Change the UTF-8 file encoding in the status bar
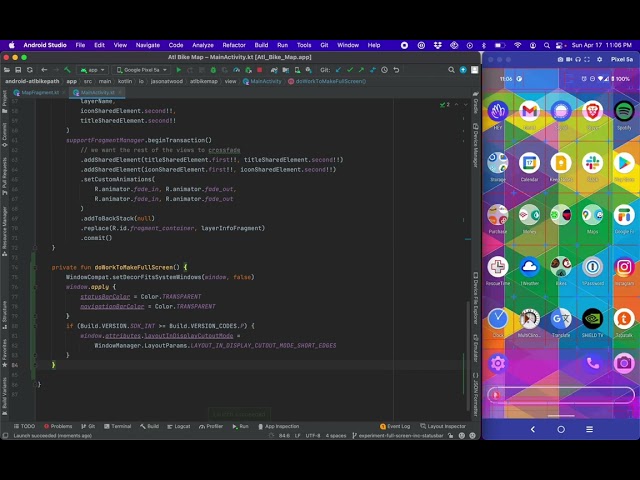Screen dimensions: 640x480 [313, 436]
